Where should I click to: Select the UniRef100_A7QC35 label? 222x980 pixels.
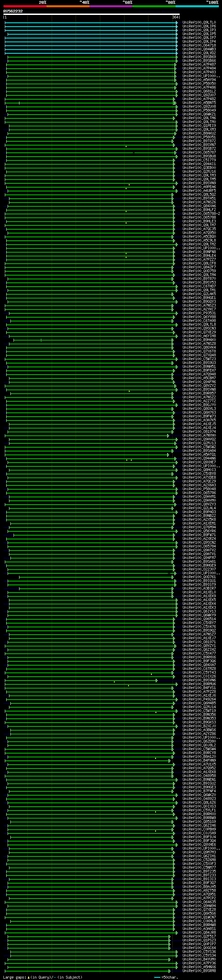click(x=199, y=229)
